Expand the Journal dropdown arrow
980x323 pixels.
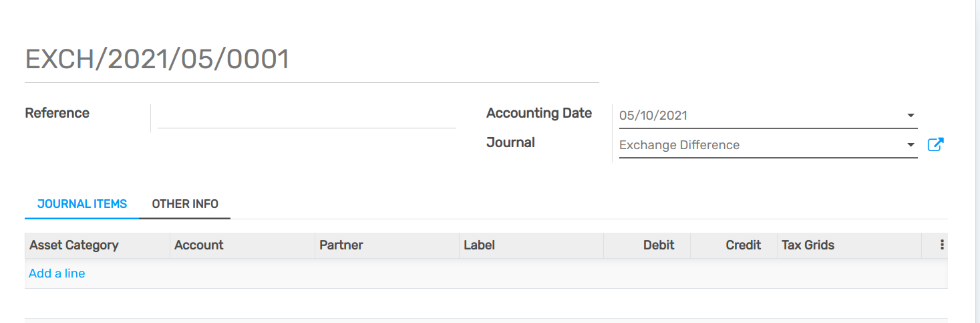pos(910,145)
